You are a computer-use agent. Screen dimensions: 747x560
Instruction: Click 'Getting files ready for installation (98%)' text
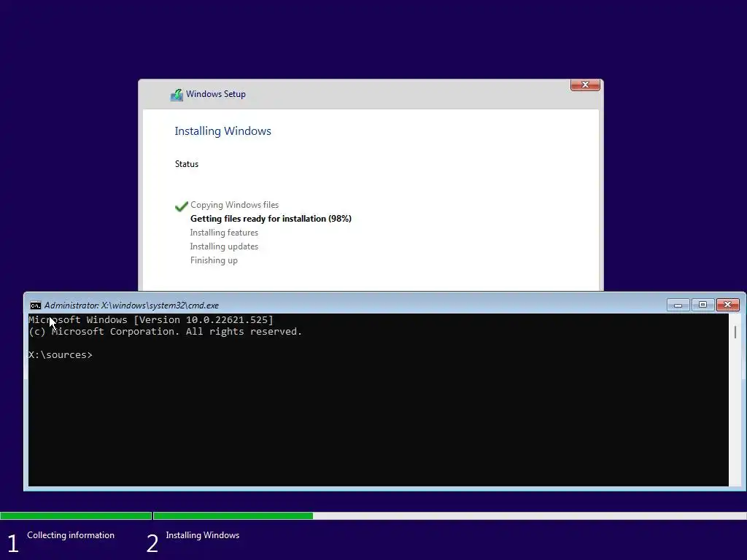[x=271, y=219]
